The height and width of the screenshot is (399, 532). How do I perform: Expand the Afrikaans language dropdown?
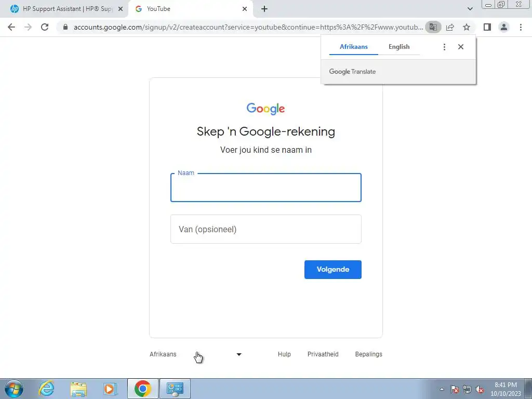196,354
